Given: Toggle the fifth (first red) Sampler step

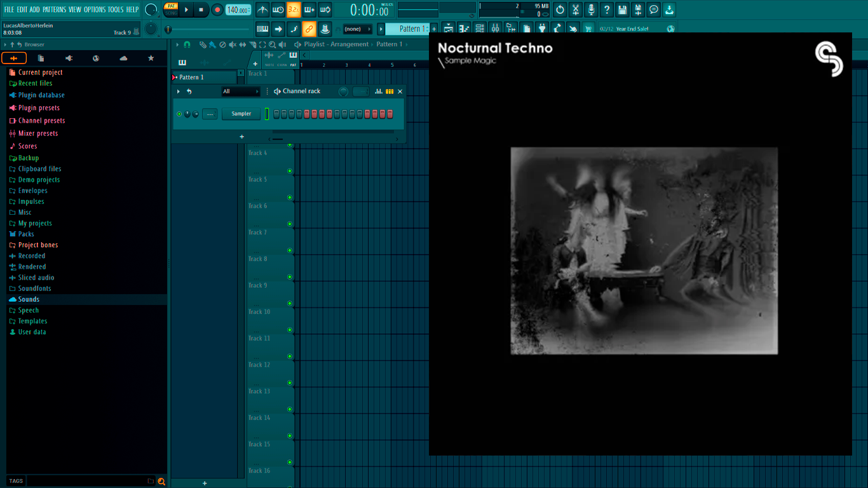Looking at the screenshot, I should (307, 114).
